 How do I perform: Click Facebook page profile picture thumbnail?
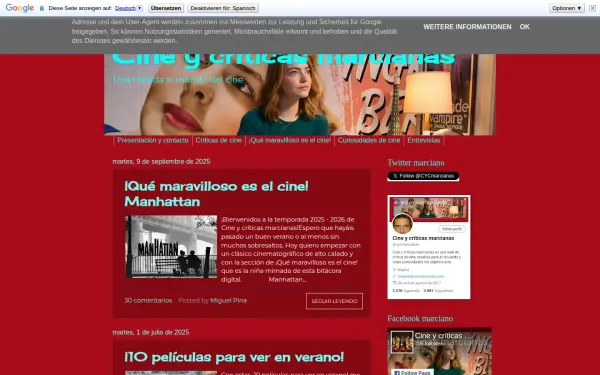(402, 342)
